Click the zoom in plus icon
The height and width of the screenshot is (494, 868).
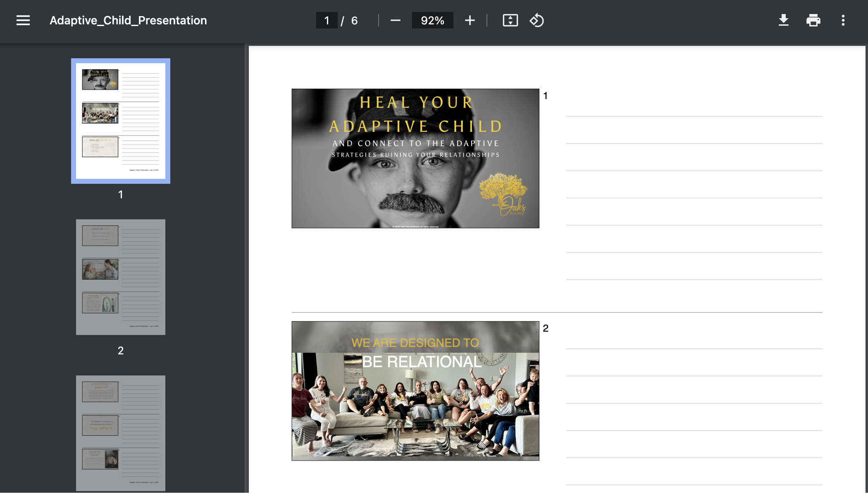point(470,20)
